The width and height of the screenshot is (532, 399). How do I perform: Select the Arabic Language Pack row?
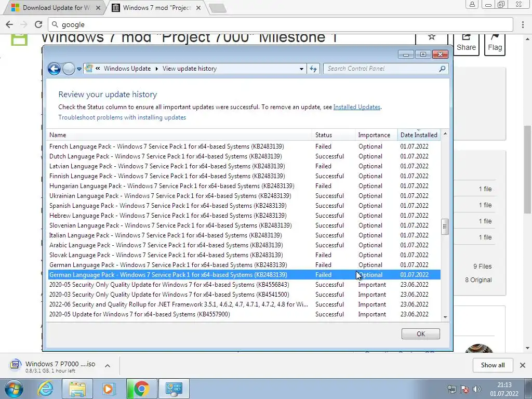[244, 245]
